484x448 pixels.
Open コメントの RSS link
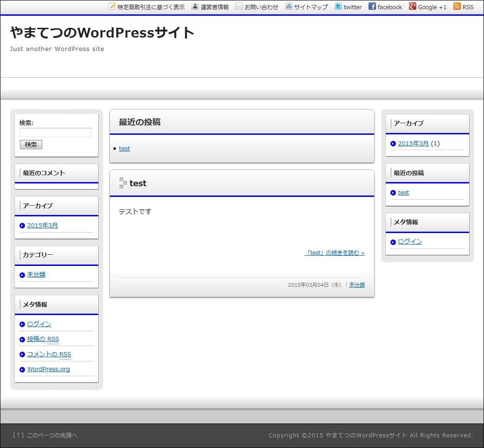[49, 354]
